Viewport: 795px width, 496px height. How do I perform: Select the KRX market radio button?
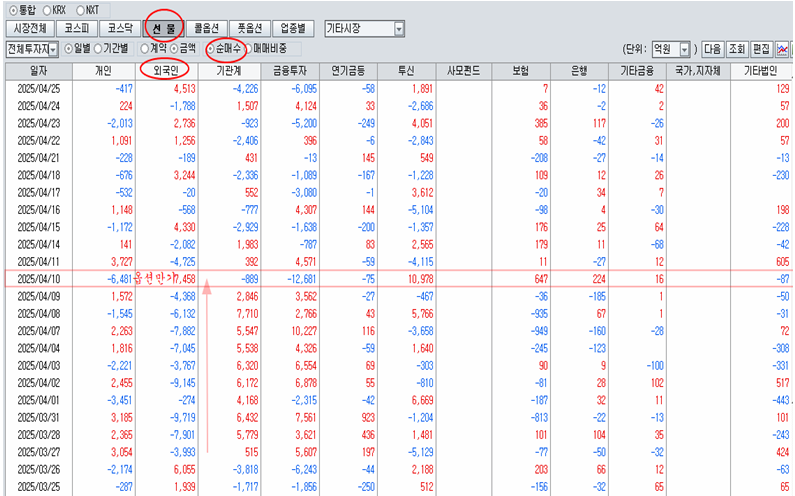tap(53, 9)
